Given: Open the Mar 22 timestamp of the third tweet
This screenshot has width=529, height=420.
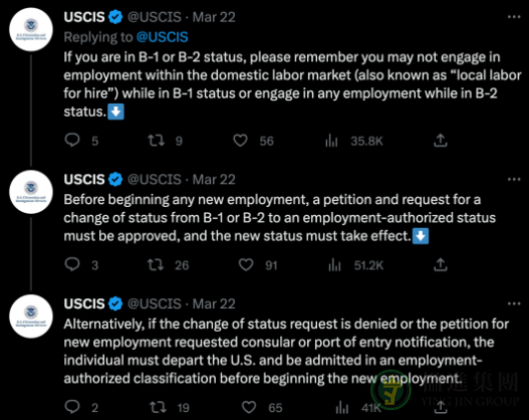Looking at the screenshot, I should [214, 304].
